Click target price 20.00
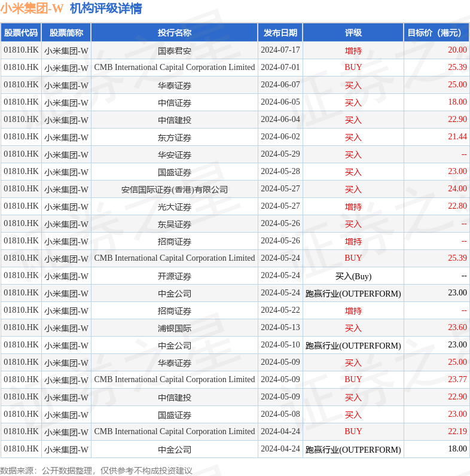This screenshot has width=470, height=476. [x=457, y=50]
